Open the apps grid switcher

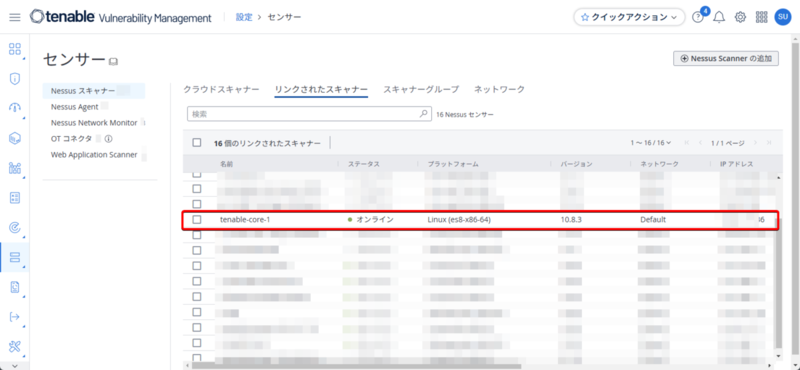pyautogui.click(x=761, y=17)
